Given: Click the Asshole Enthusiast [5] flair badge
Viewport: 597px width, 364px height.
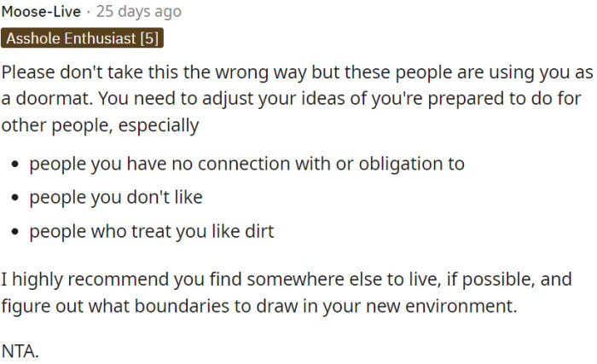Looking at the screenshot, I should [x=83, y=38].
